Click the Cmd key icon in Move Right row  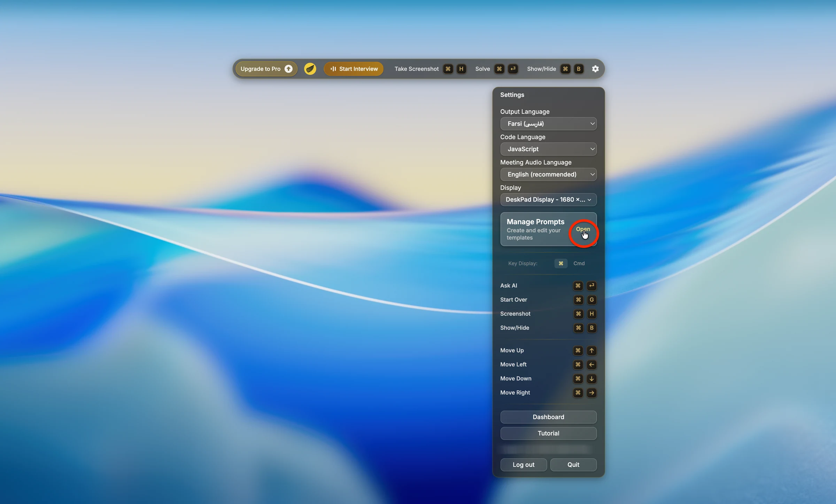[578, 393]
